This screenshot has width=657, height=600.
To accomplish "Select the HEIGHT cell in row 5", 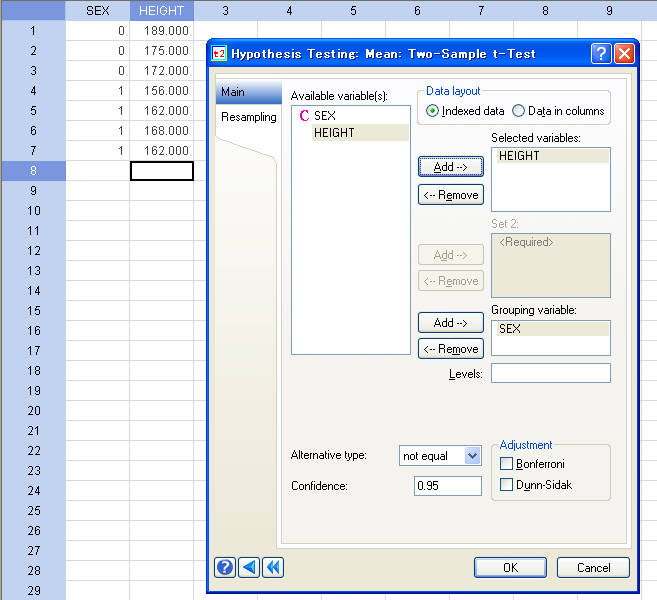I will coord(162,111).
